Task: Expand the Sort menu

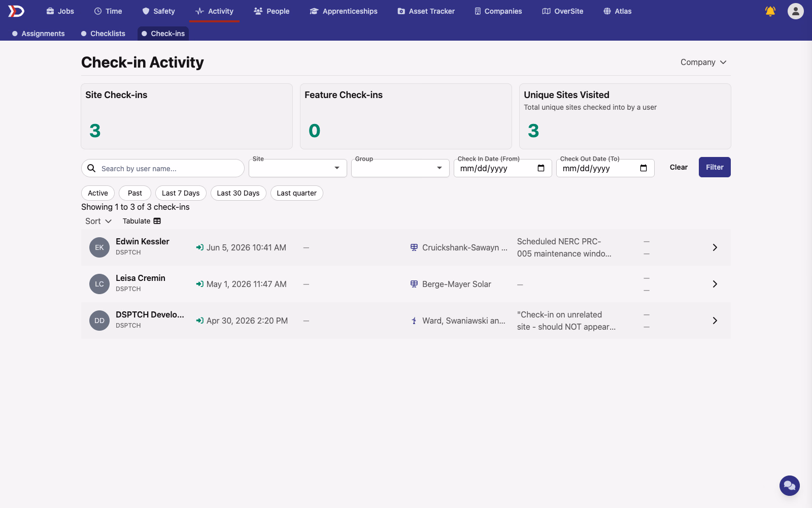Action: coord(98,221)
